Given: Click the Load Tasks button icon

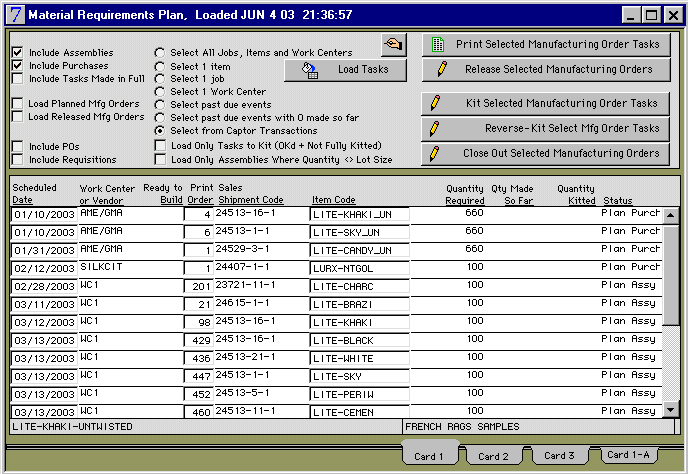Looking at the screenshot, I should [x=310, y=70].
